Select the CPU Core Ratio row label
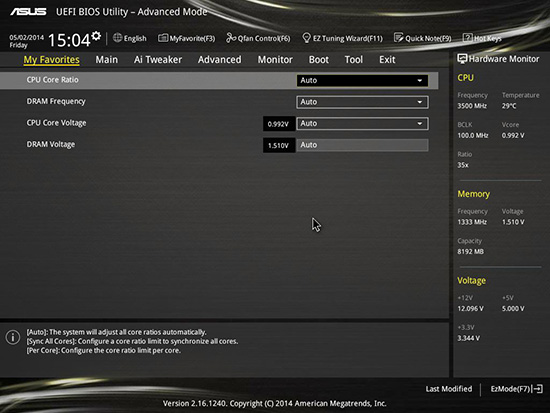The image size is (550, 413). [53, 80]
